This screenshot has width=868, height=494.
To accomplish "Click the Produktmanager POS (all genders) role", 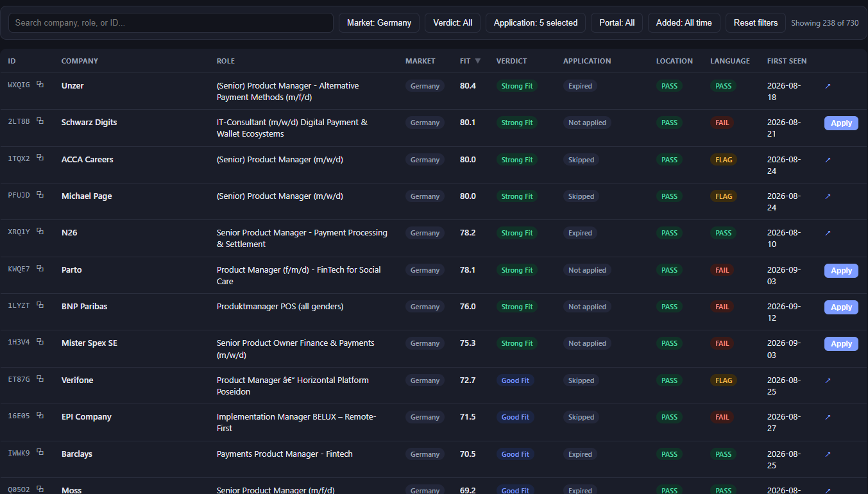I will tap(280, 307).
